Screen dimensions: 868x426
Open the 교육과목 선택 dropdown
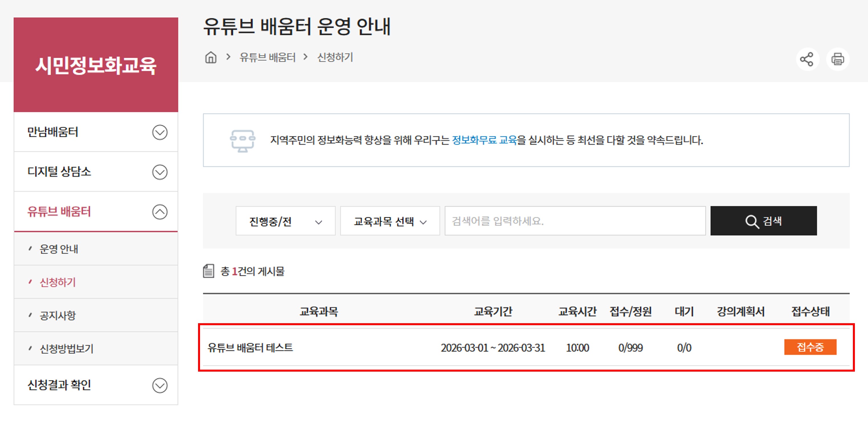390,221
